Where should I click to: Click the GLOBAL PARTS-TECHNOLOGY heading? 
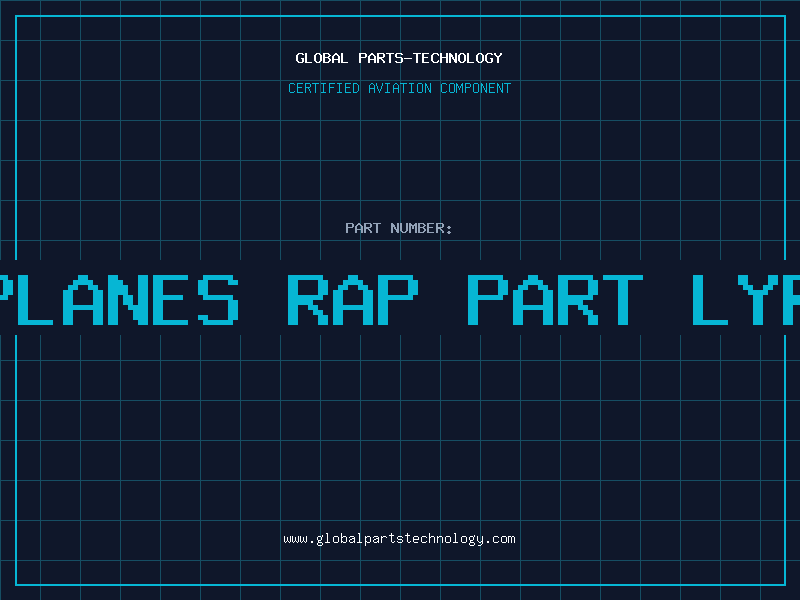(399, 58)
